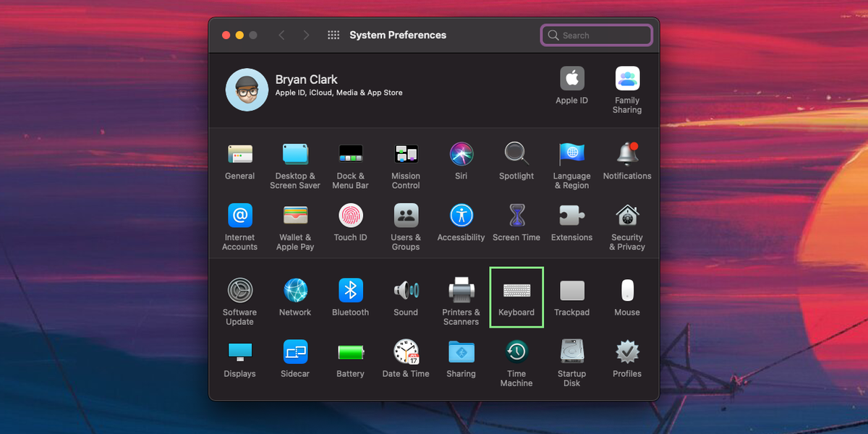The image size is (868, 434).
Task: Open Apple ID settings
Action: [x=571, y=78]
